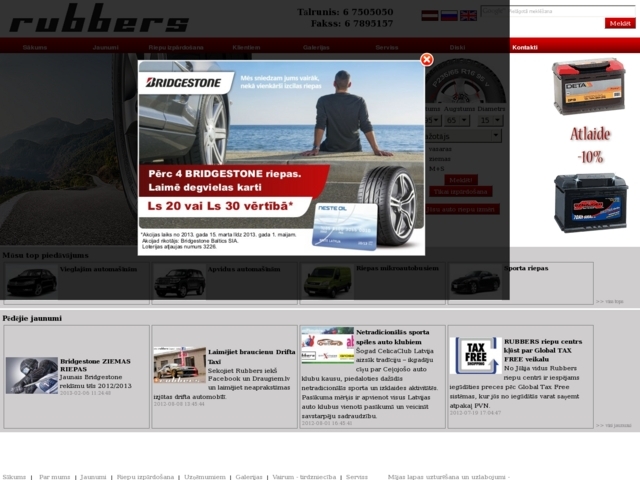Switch language with the Latvian flag

point(429,16)
